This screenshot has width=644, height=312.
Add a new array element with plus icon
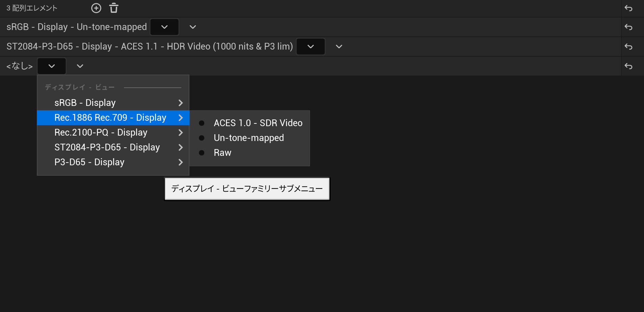coord(96,8)
